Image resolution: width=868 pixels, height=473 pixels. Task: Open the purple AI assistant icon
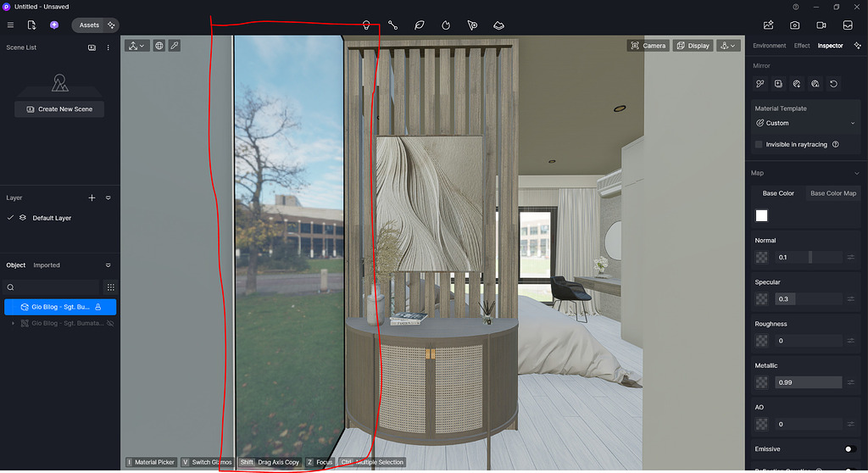[x=54, y=25]
